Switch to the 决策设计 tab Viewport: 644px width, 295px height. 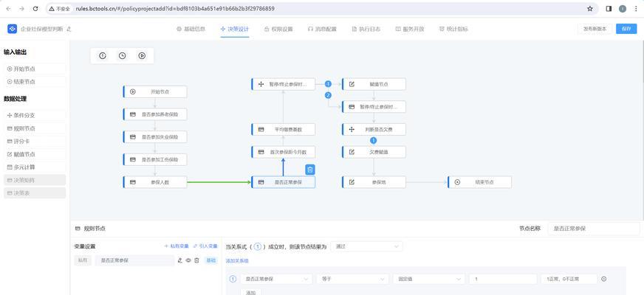(235, 29)
